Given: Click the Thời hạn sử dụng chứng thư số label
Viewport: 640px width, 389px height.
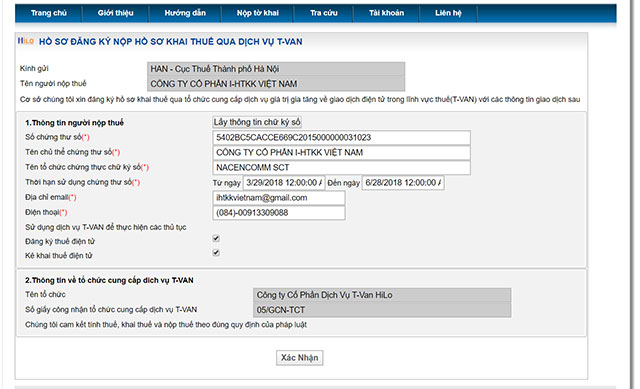Looking at the screenshot, I should (82, 182).
